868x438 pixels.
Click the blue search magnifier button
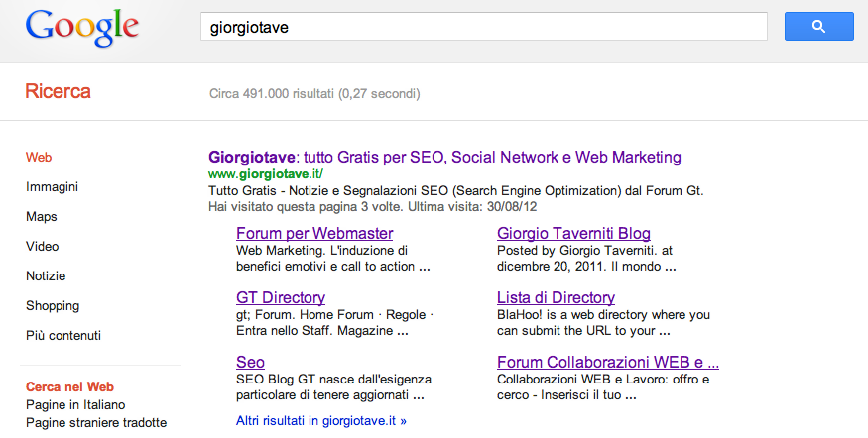coord(818,27)
